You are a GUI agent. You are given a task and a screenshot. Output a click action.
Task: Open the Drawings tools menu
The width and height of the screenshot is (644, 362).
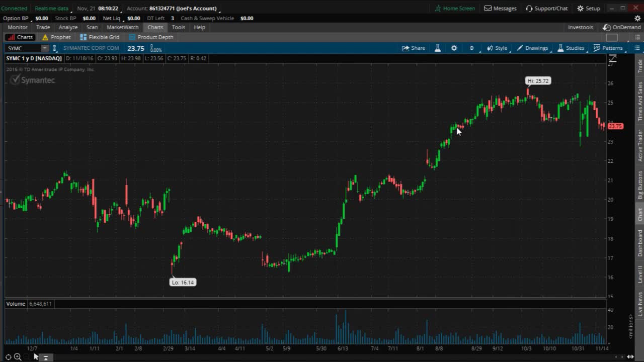[532, 48]
